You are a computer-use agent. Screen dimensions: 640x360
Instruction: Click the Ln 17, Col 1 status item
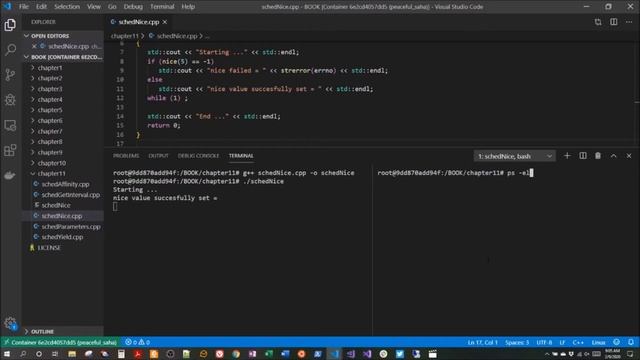point(482,342)
